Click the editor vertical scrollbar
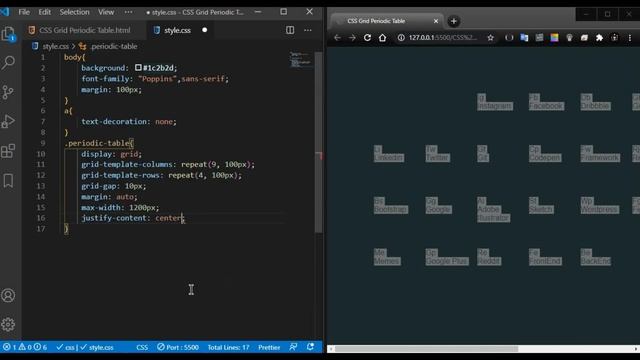This screenshot has height=360, width=640. [x=318, y=143]
